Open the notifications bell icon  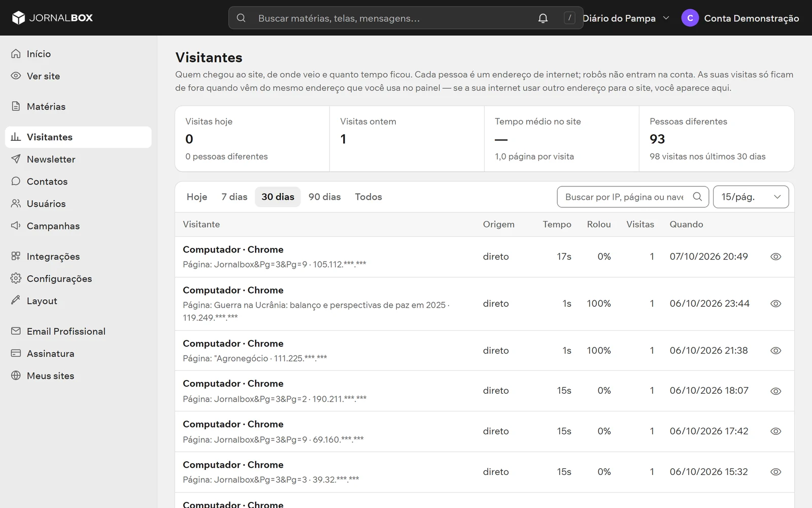pyautogui.click(x=543, y=18)
